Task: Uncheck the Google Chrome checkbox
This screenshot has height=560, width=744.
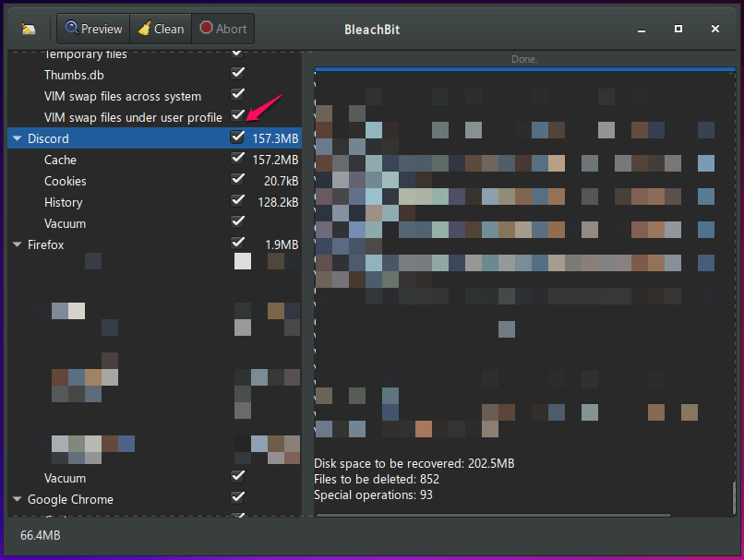Action: [x=238, y=497]
